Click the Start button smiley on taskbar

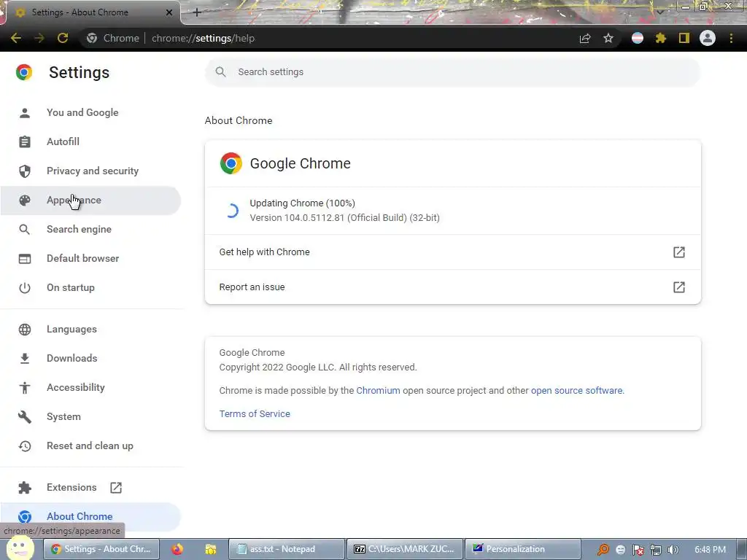[20, 548]
